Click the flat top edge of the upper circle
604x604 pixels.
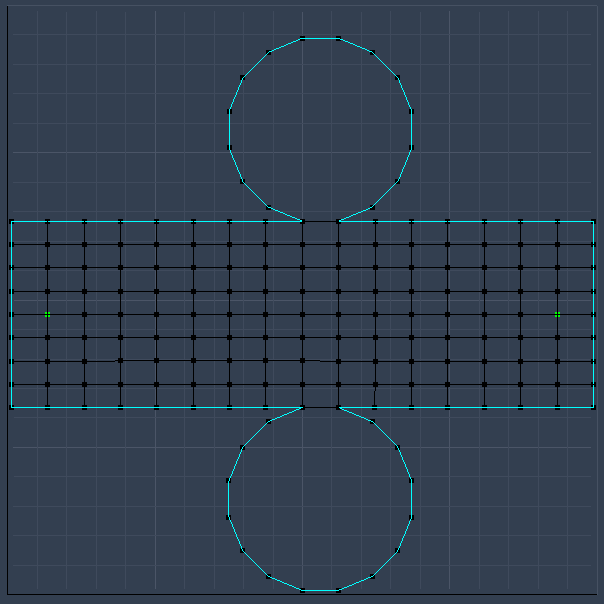pos(320,39)
